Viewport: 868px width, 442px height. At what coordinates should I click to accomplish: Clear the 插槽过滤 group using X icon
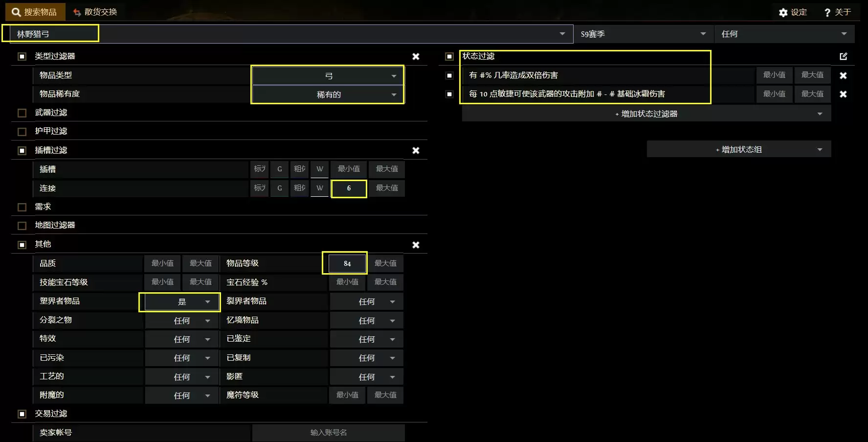pos(416,150)
